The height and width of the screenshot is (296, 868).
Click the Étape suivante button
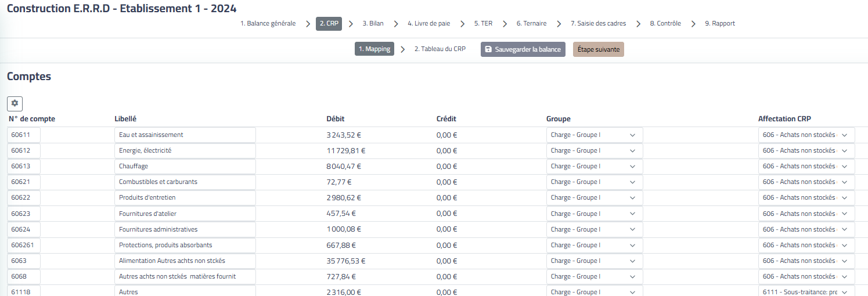coord(598,49)
